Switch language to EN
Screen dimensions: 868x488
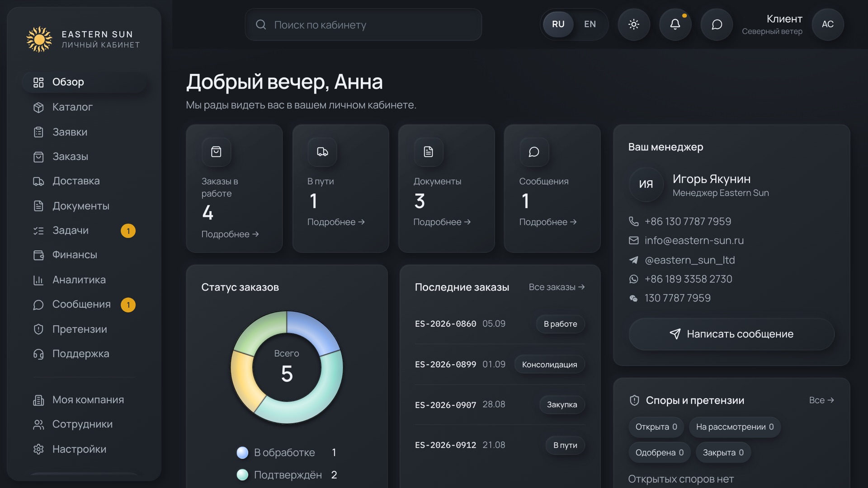click(x=590, y=24)
